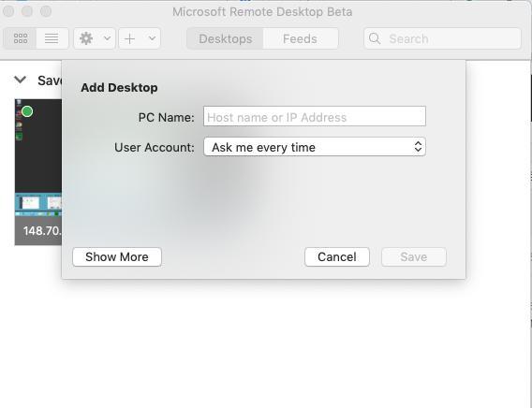
Task: Click the green connected status indicator
Action: tap(27, 111)
